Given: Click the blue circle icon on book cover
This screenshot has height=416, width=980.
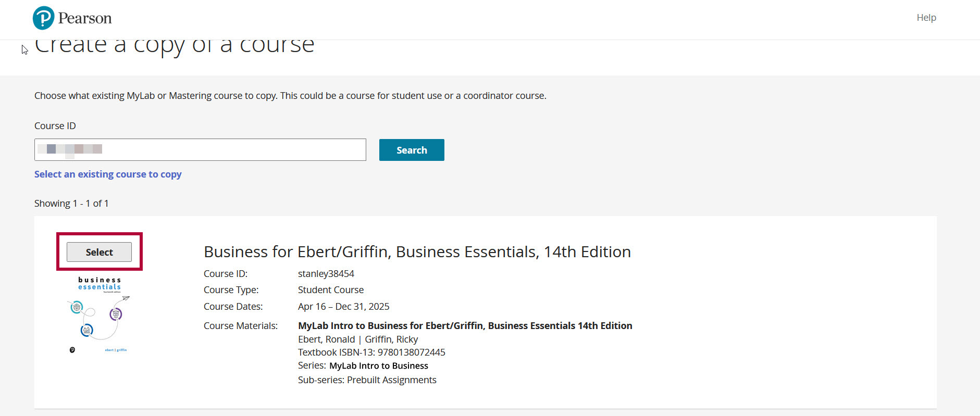Looking at the screenshot, I should click(87, 330).
